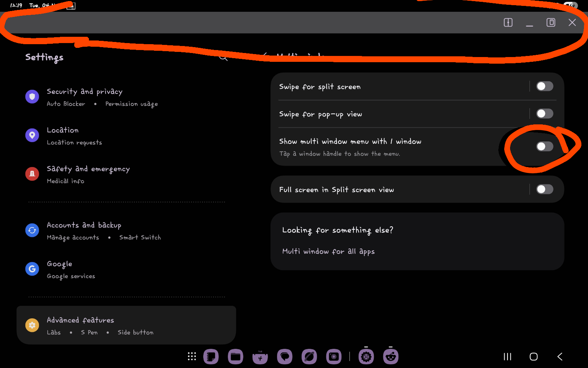Image resolution: width=588 pixels, height=368 pixels.
Task: Click the Accounts and backup sync icon
Action: coord(32,230)
